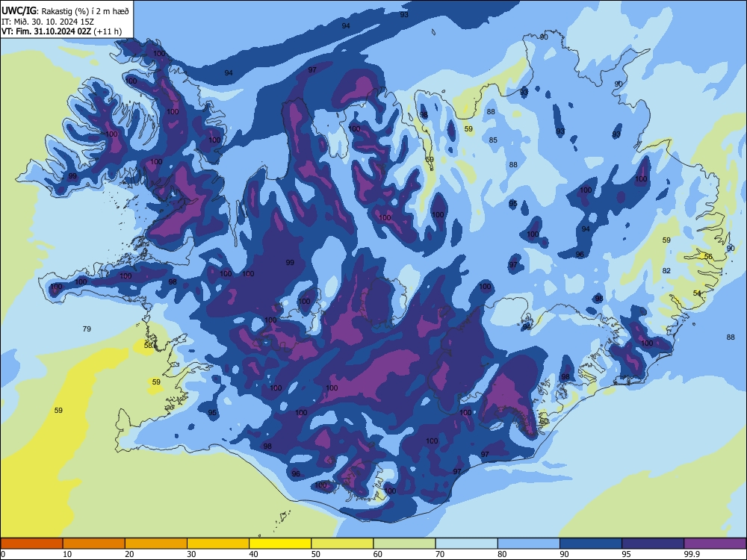Click the init time 'IT: Mið. 30. 10. 2024 15Z'
This screenshot has width=747, height=560.
point(48,22)
